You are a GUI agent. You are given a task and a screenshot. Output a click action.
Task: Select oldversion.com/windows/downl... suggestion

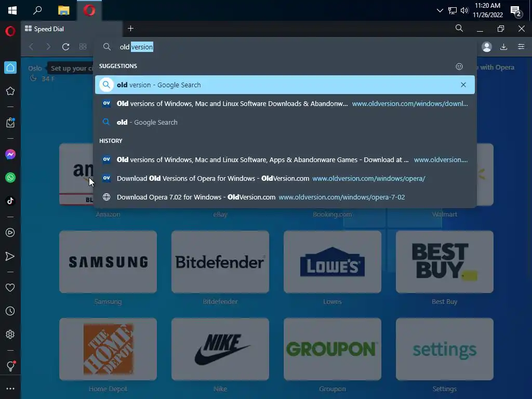click(285, 103)
